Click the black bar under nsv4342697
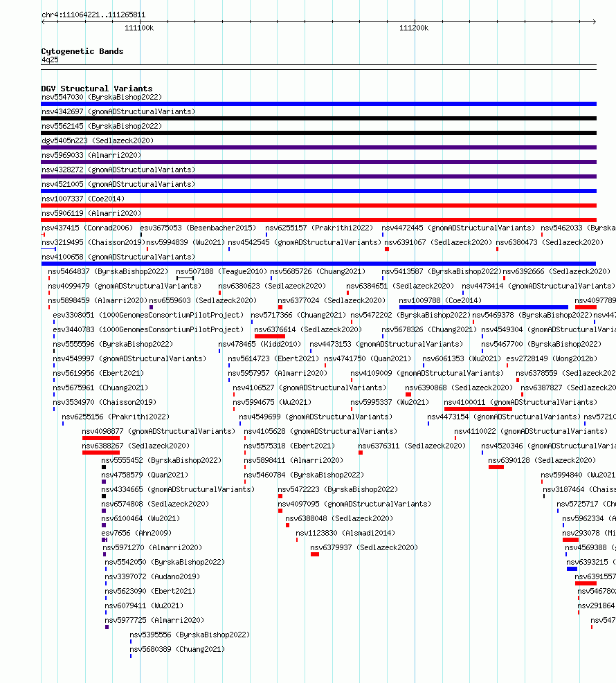616x683 pixels. point(318,118)
